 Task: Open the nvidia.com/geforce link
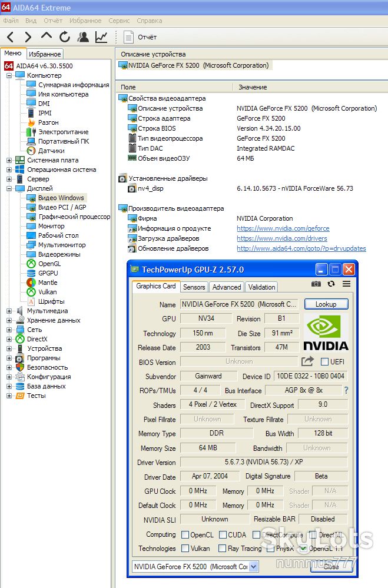coord(283,228)
